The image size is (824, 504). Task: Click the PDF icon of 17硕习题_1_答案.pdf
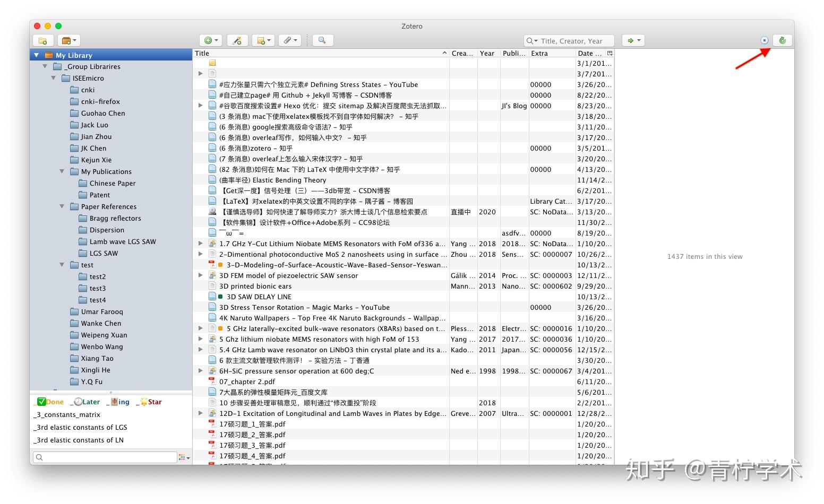212,424
